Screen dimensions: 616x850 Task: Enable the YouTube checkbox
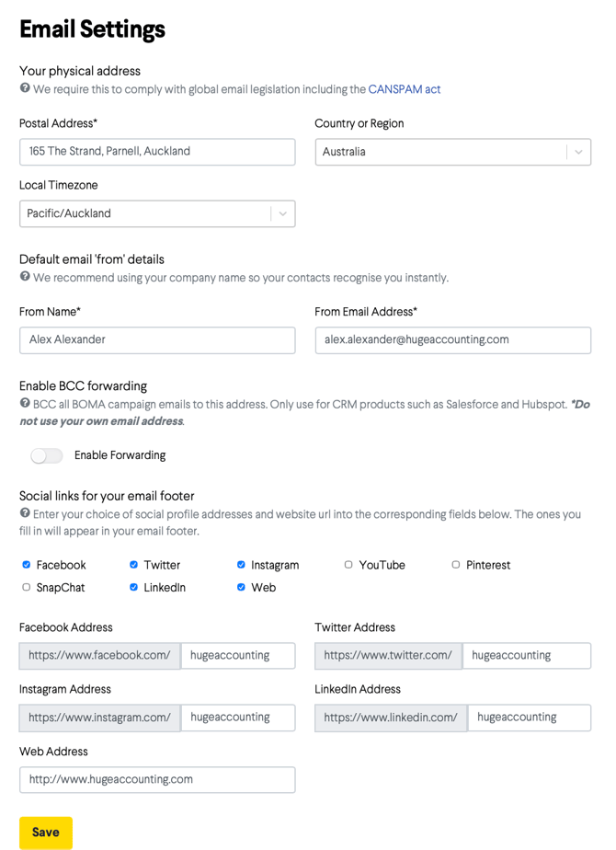pos(348,565)
